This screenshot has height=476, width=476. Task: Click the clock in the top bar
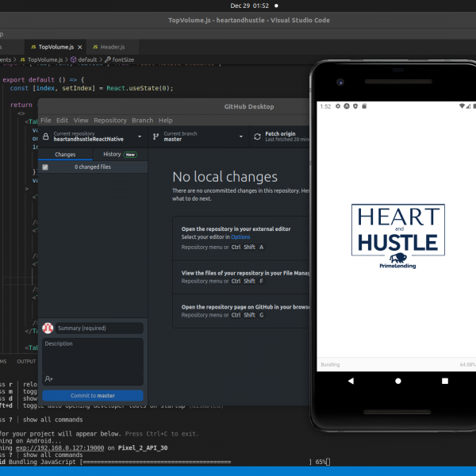point(249,6)
